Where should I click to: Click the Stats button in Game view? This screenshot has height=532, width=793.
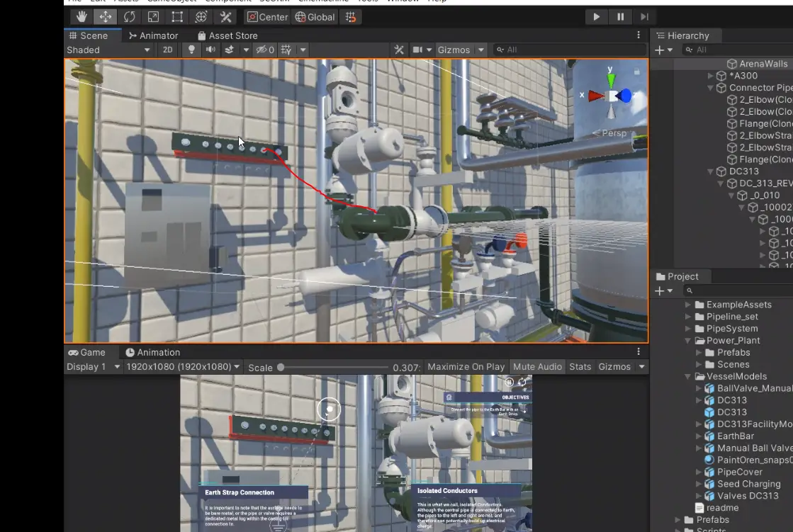coord(580,367)
